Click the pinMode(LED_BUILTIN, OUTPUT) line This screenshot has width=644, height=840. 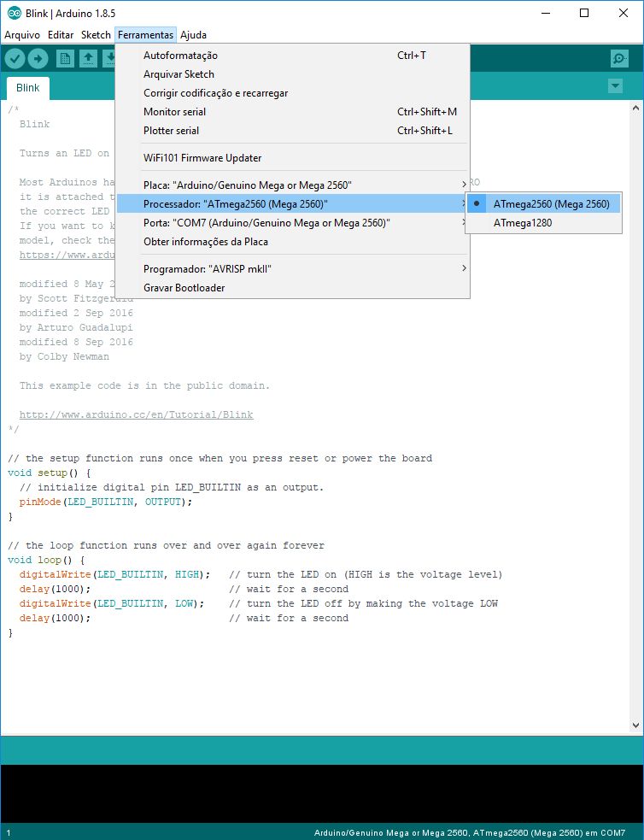click(x=105, y=502)
